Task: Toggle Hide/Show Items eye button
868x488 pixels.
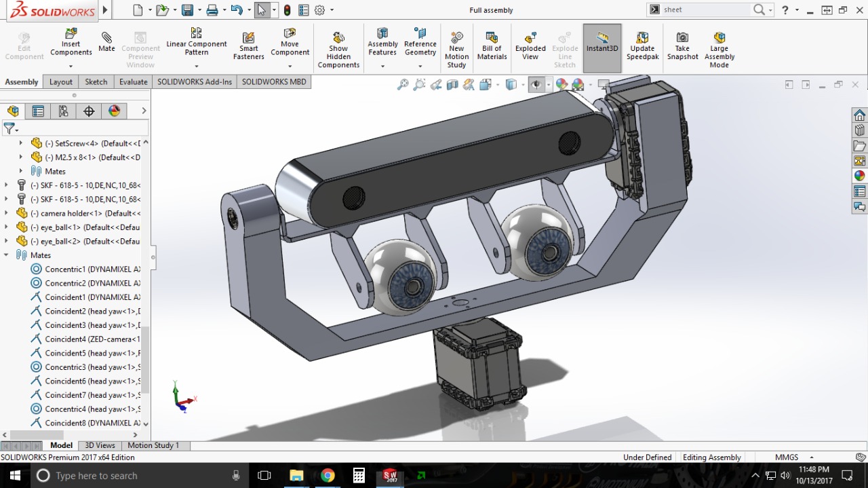Action: pyautogui.click(x=536, y=85)
